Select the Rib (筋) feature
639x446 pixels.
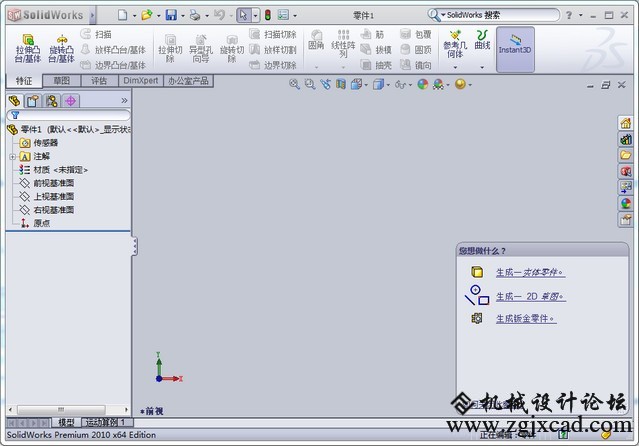tap(373, 34)
